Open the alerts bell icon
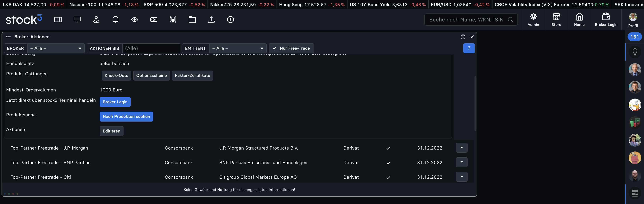 (x=115, y=20)
